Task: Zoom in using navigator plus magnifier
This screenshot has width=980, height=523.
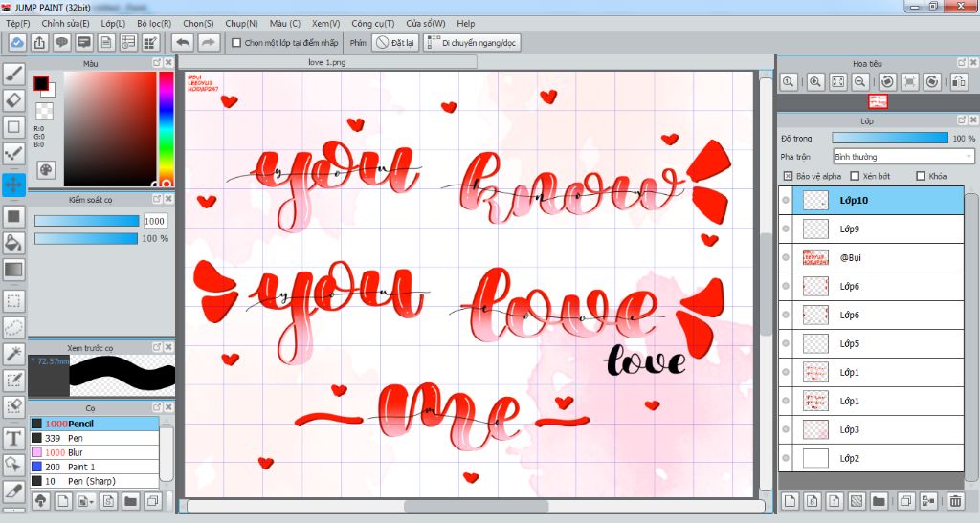Action: [815, 82]
